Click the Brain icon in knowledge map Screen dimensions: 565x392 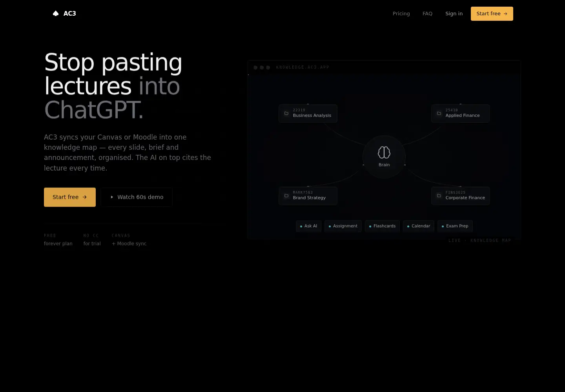(x=384, y=152)
